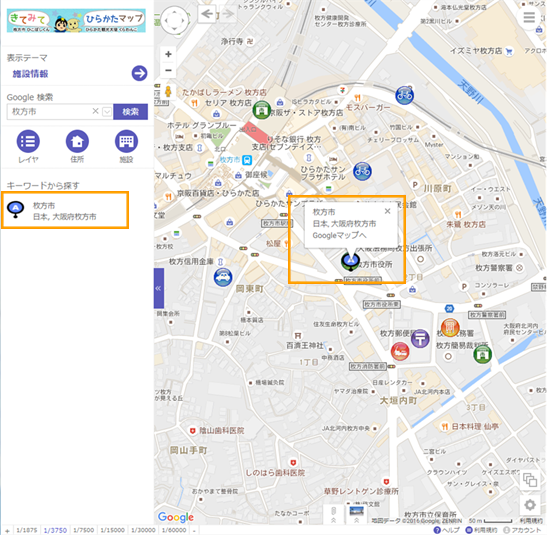Zoom out with the map minus button

[x=168, y=70]
